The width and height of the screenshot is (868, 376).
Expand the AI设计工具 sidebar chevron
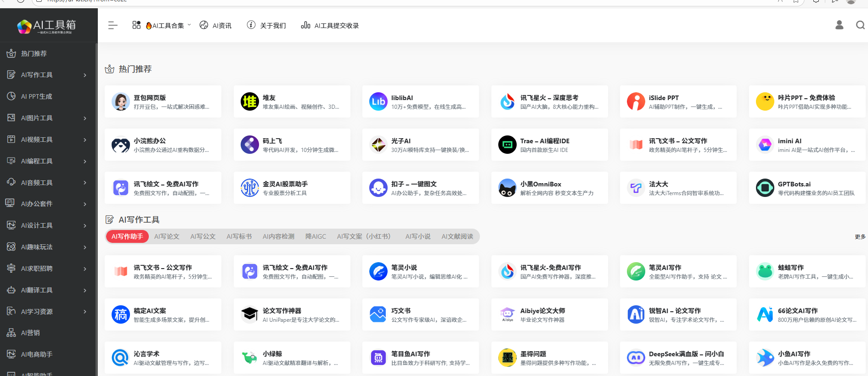tap(85, 225)
